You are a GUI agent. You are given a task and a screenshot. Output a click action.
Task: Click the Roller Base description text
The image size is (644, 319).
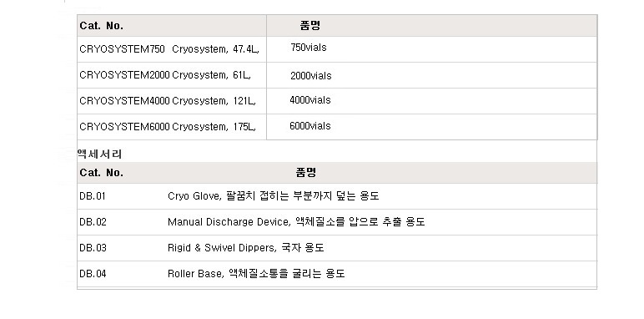(256, 274)
